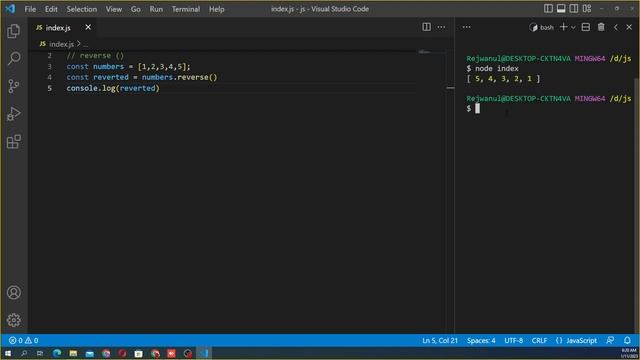Click index.js in the breadcrumb
The height and width of the screenshot is (360, 640).
61,44
